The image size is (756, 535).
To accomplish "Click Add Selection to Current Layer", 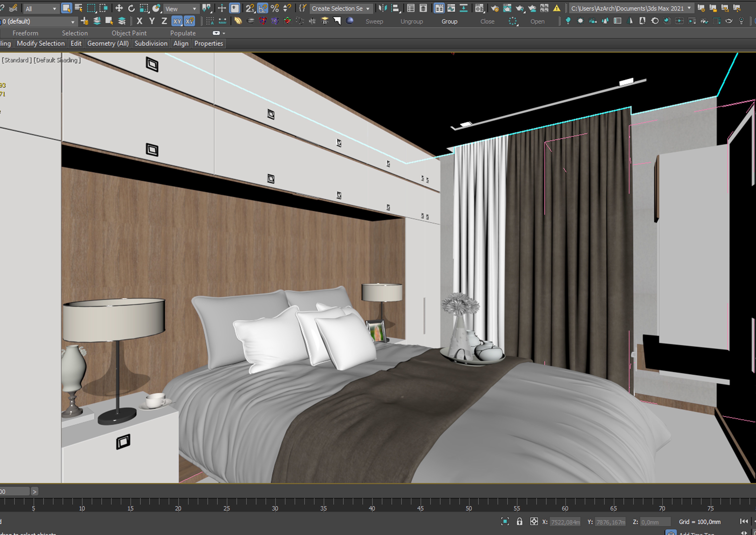I will [97, 21].
